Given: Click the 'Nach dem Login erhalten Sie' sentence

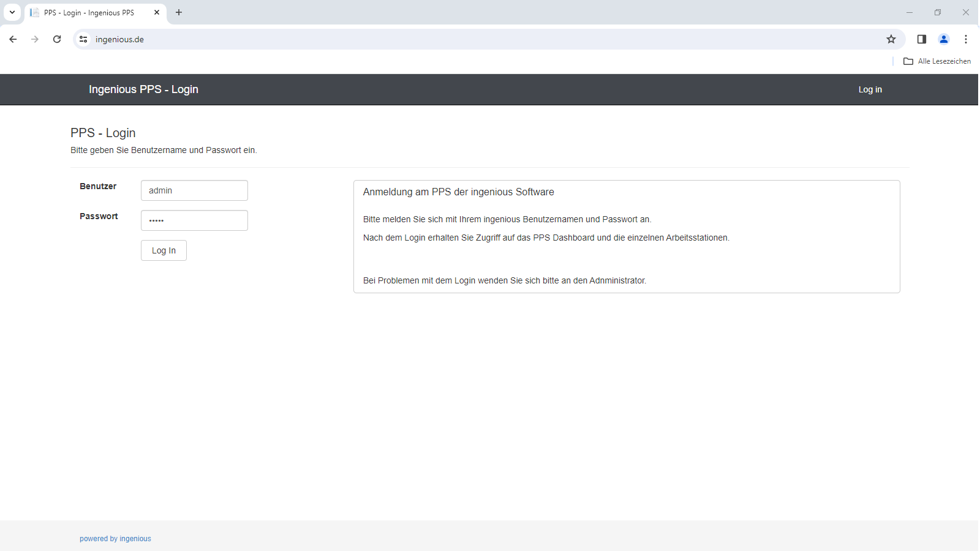Looking at the screenshot, I should click(x=546, y=238).
